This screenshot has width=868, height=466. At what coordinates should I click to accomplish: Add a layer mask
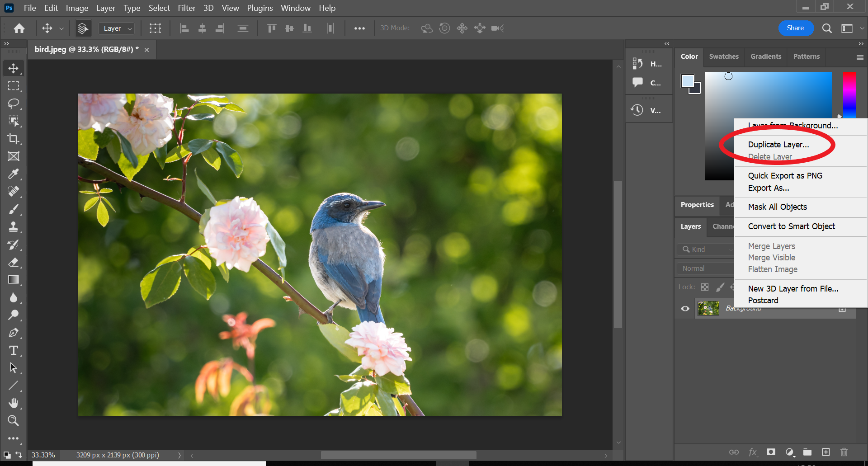point(771,452)
